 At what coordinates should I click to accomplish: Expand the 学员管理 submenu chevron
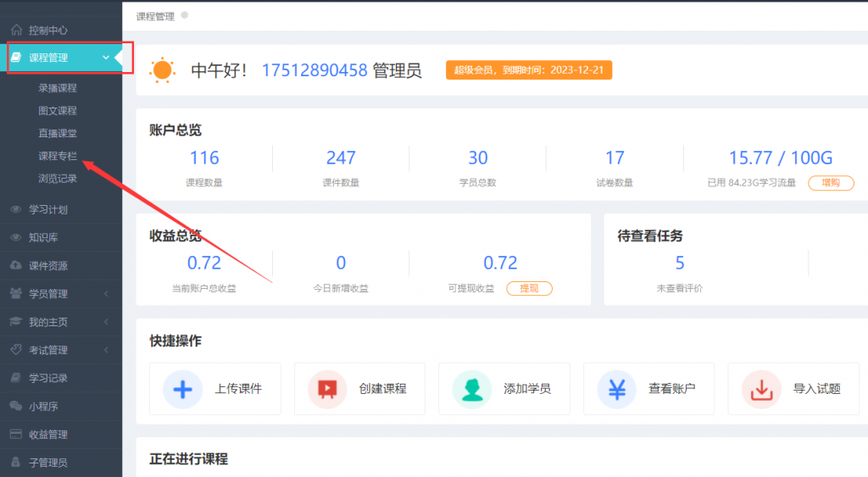point(106,294)
